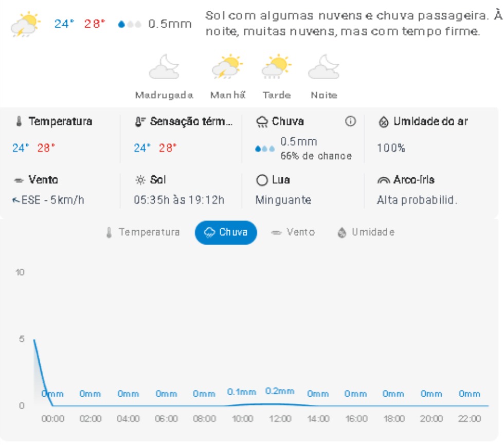The height and width of the screenshot is (445, 504).
Task: Click the sun icon beside Sol
Action: (140, 180)
